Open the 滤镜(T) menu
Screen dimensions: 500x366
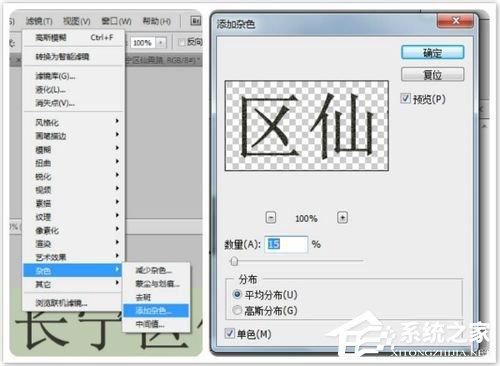pyautogui.click(x=39, y=21)
